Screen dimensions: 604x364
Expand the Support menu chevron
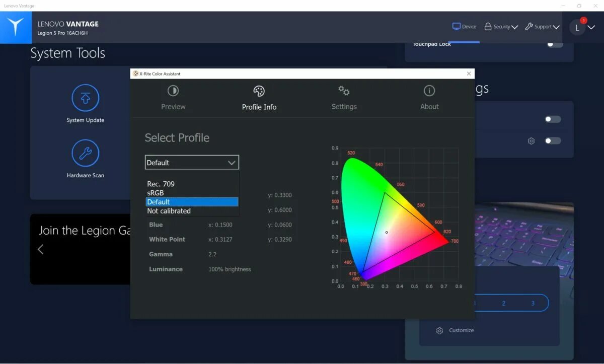(x=556, y=27)
